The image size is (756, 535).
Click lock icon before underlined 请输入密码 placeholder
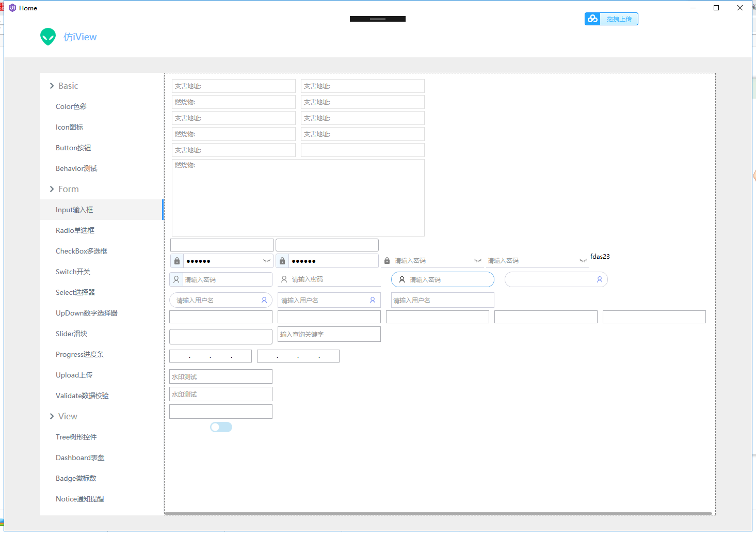(x=387, y=261)
